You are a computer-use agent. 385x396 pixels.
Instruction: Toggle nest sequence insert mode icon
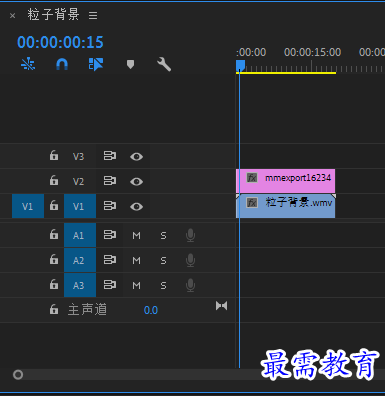(28, 64)
